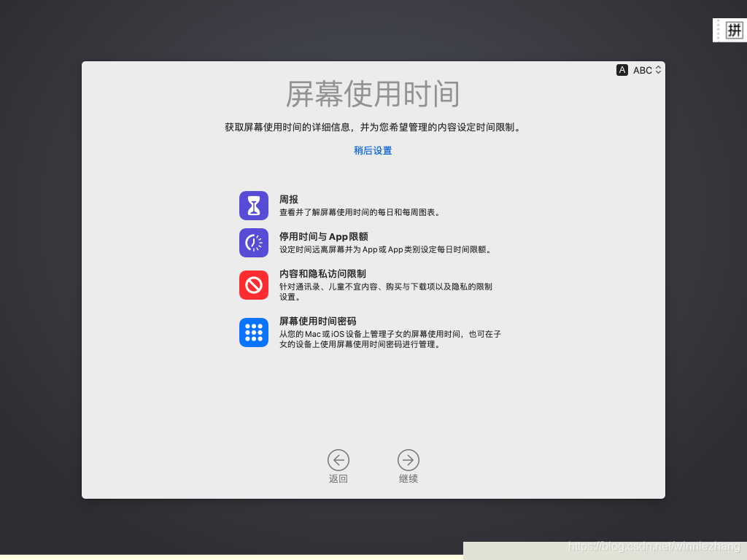Click the 返回 back arrow button
747x560 pixels.
coord(338,460)
